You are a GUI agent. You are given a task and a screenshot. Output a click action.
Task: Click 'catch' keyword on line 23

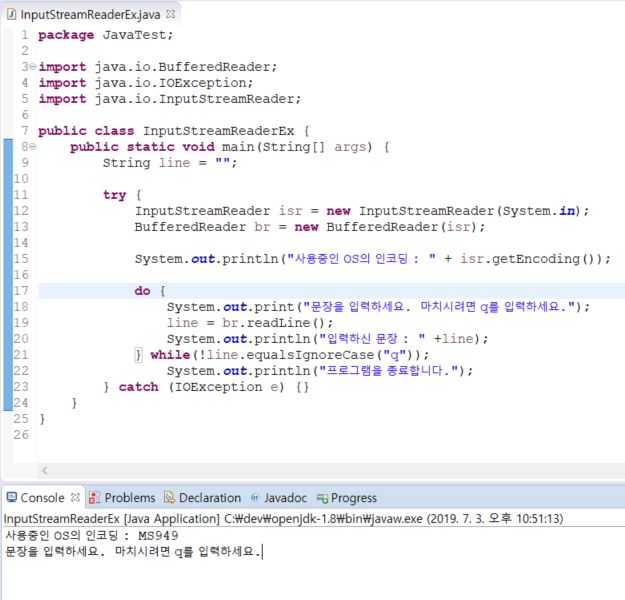click(138, 387)
